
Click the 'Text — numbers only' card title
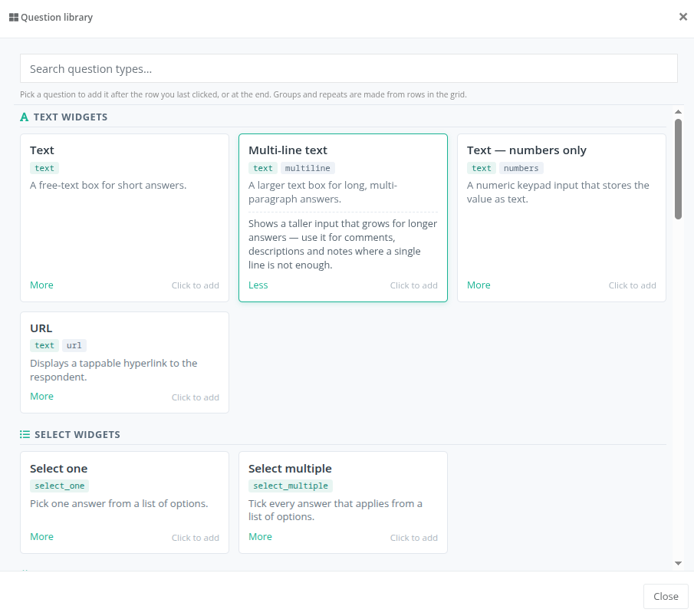(526, 150)
